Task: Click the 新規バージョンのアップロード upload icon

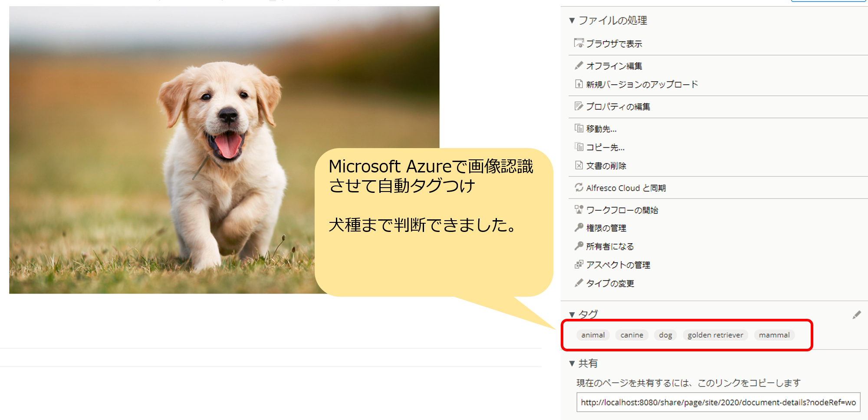Action: point(579,84)
